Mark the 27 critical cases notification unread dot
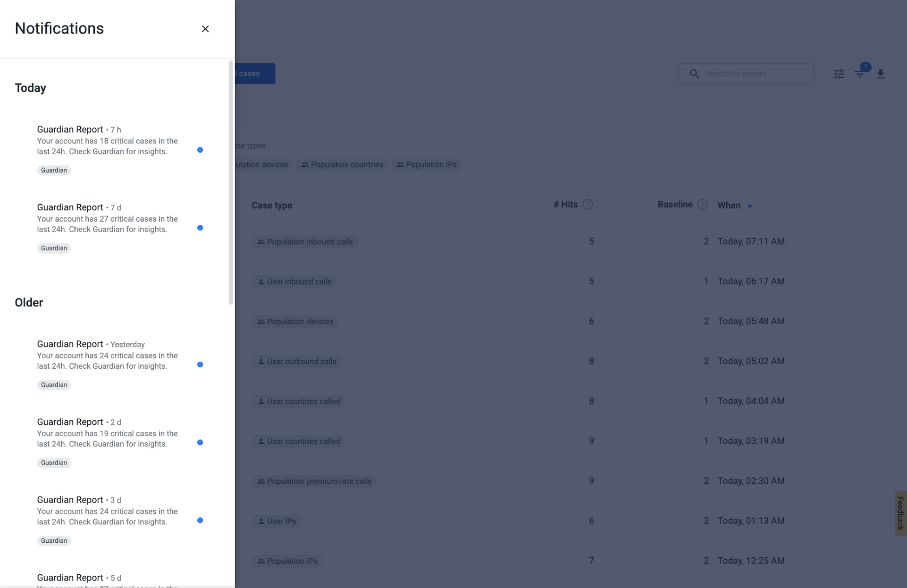Viewport: 907px width, 588px height. [x=200, y=228]
